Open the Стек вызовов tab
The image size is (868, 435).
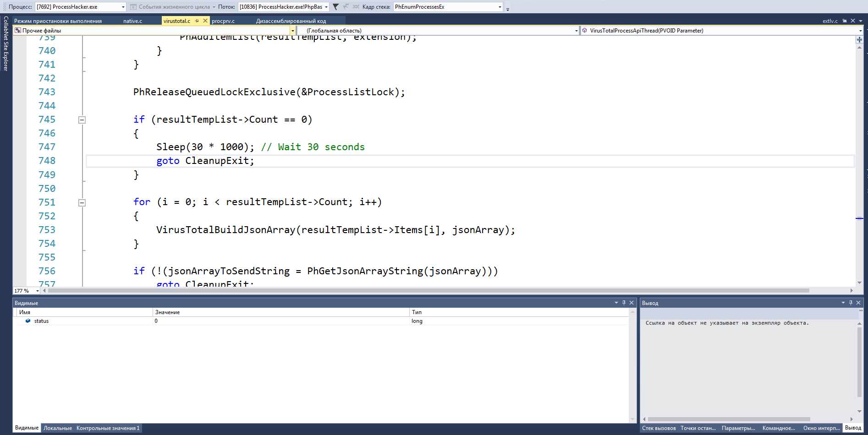[x=659, y=428]
